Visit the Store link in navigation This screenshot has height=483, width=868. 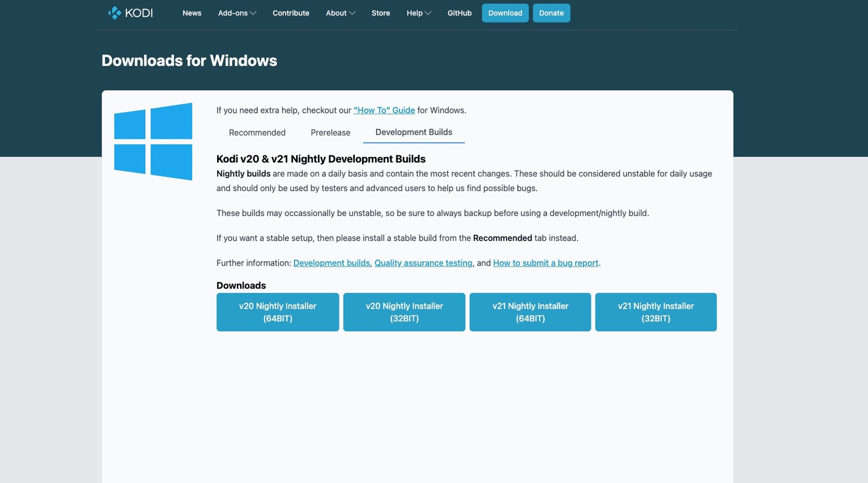(x=381, y=13)
